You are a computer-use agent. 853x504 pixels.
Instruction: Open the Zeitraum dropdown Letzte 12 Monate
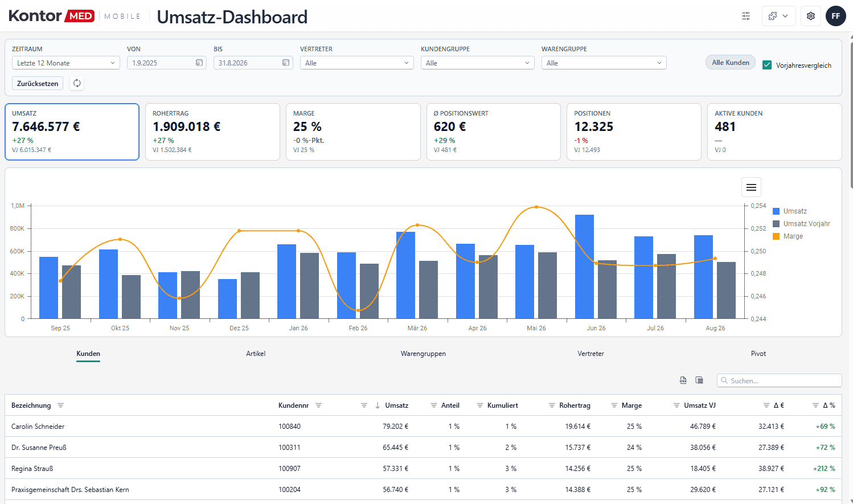pyautogui.click(x=66, y=63)
